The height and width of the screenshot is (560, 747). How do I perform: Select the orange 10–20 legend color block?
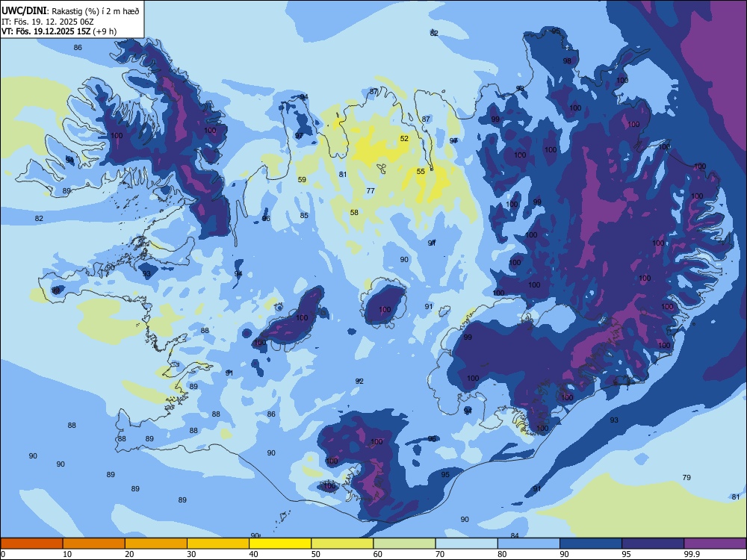click(94, 544)
